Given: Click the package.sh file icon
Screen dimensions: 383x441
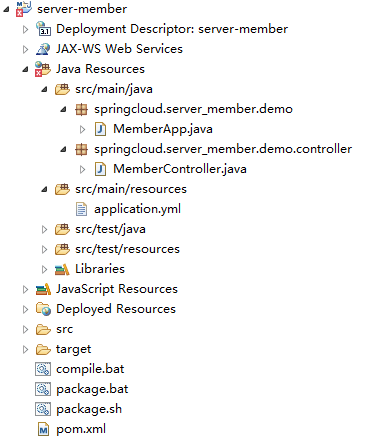Looking at the screenshot, I should coord(43,409).
